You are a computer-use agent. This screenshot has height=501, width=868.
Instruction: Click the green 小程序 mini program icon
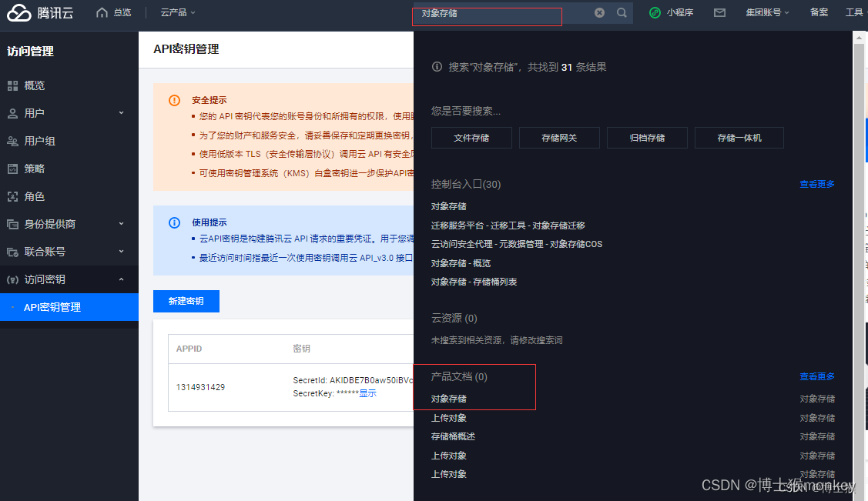[654, 12]
